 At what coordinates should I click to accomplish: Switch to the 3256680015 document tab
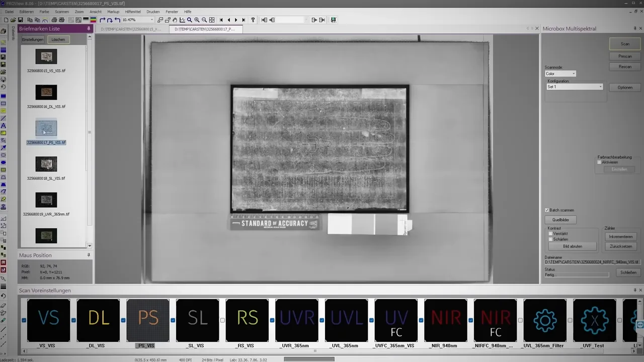131,29
